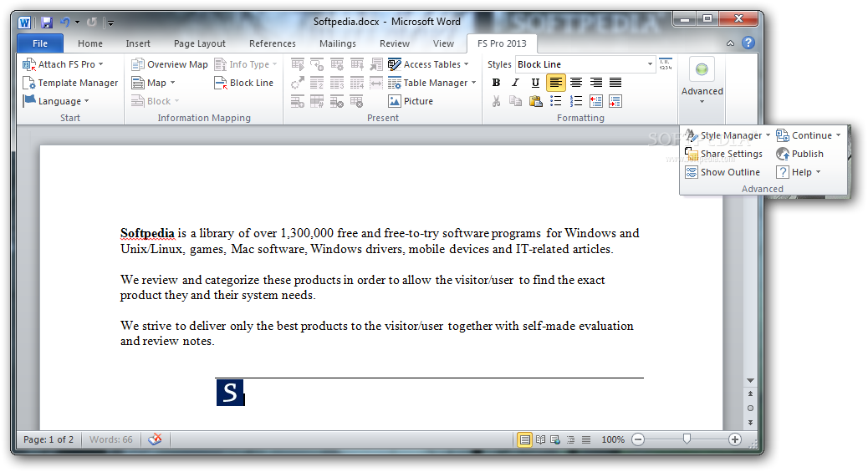Click decrease indent icon with red arrow

pos(595,101)
